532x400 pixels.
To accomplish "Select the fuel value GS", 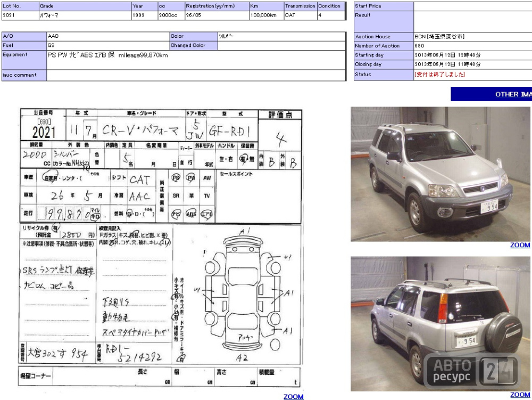I will (x=108, y=45).
